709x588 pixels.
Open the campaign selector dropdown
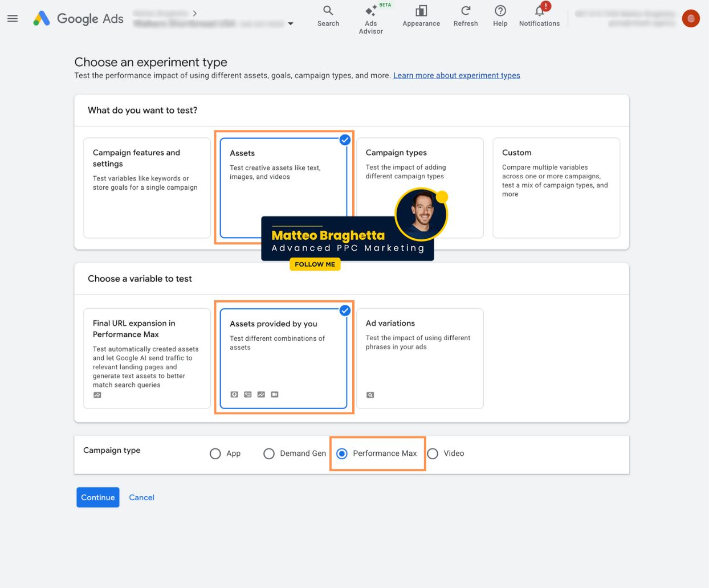[x=290, y=24]
